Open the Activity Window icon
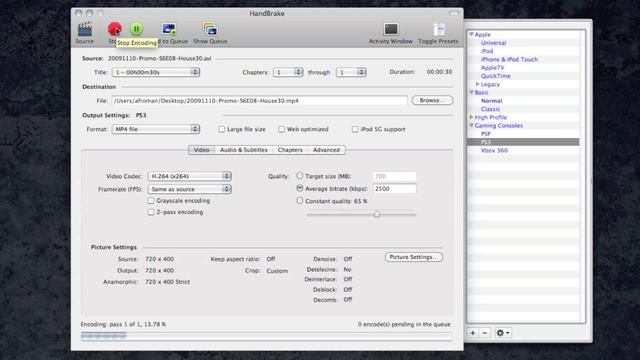Image resolution: width=640 pixels, height=360 pixels. [391, 29]
